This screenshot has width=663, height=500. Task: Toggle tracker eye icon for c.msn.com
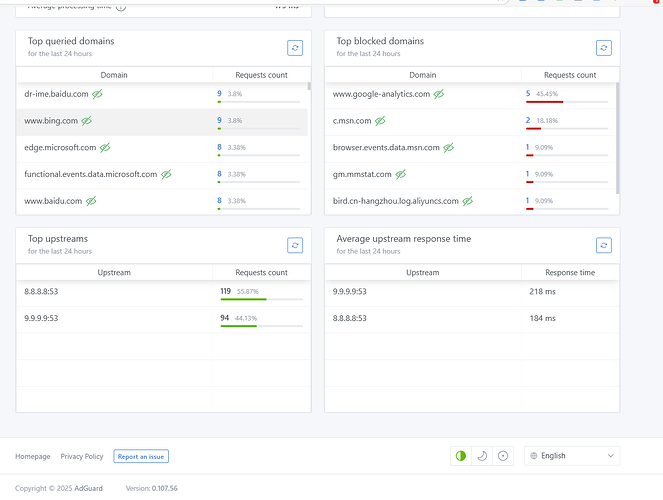(x=380, y=121)
